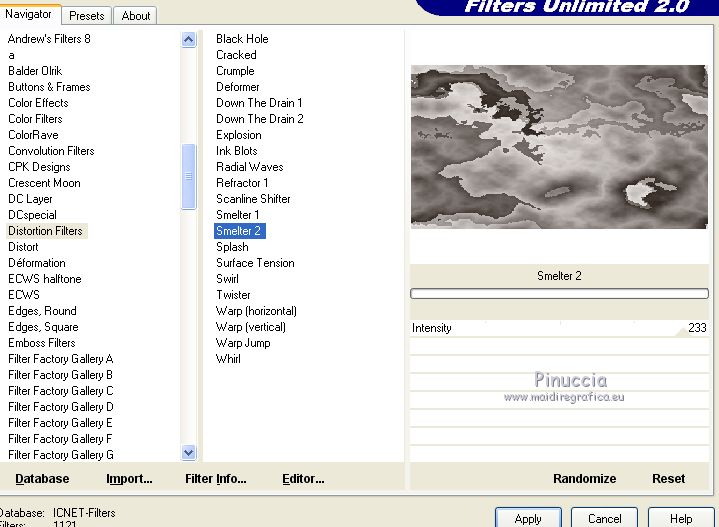Choose the Warp (horizontal) filter
The height and width of the screenshot is (527, 719).
(256, 311)
